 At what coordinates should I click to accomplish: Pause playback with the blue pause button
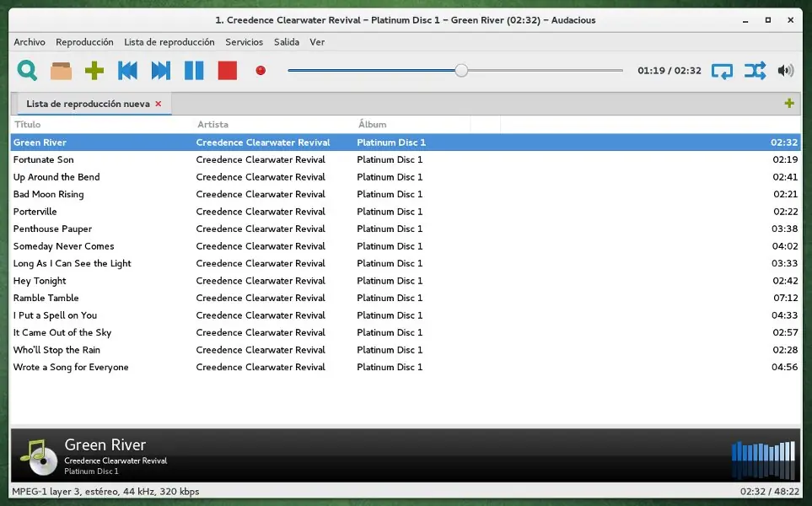click(194, 71)
